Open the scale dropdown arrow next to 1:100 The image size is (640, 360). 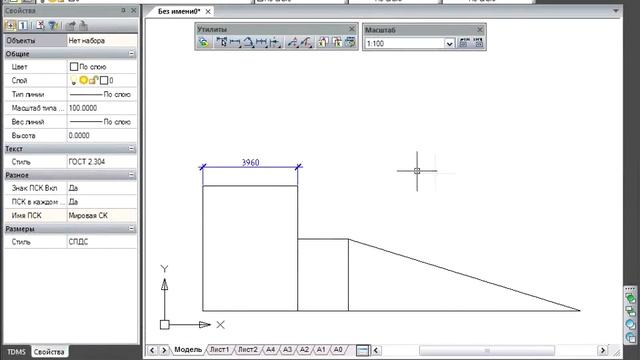pyautogui.click(x=449, y=43)
